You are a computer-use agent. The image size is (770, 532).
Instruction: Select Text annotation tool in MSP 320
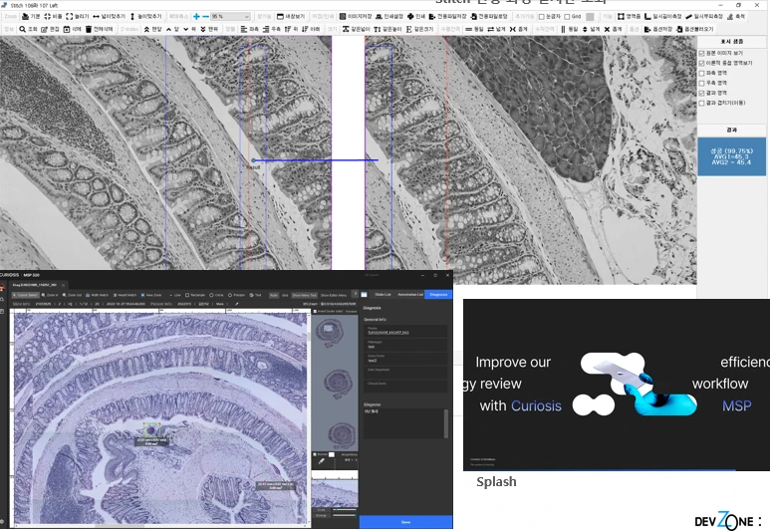(x=255, y=295)
